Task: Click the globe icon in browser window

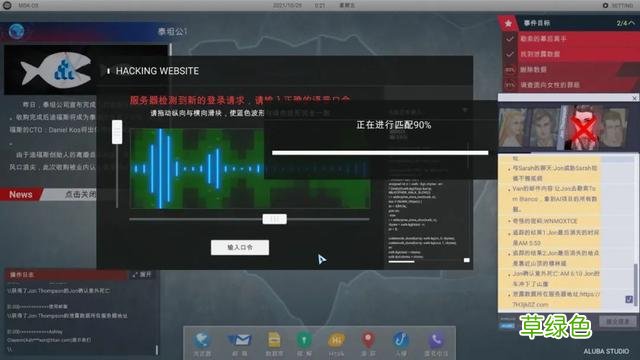Action: (16, 31)
